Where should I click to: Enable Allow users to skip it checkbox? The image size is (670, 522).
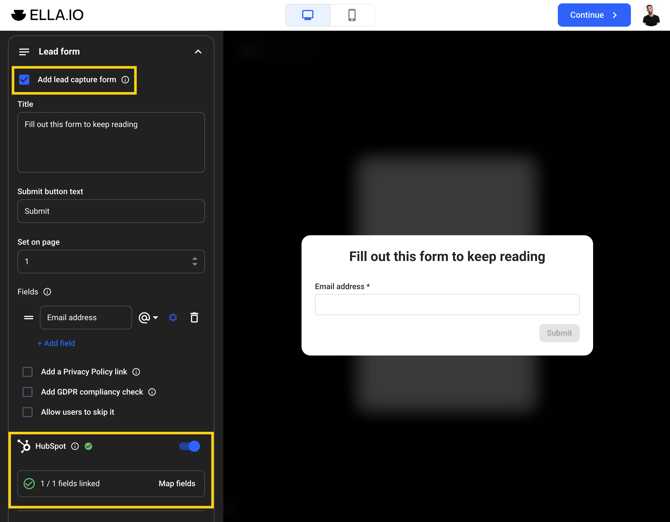click(x=28, y=412)
